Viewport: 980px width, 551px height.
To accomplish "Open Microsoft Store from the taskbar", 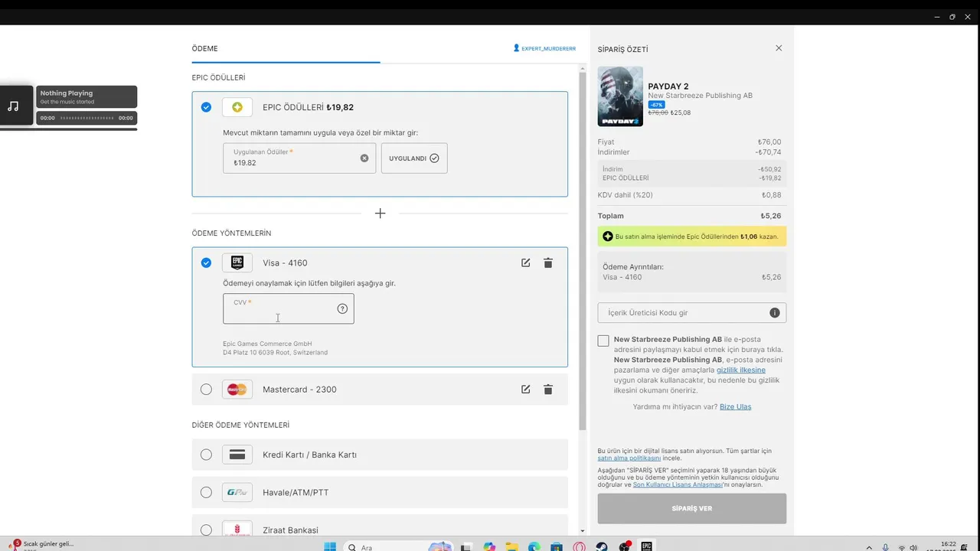I will click(557, 546).
